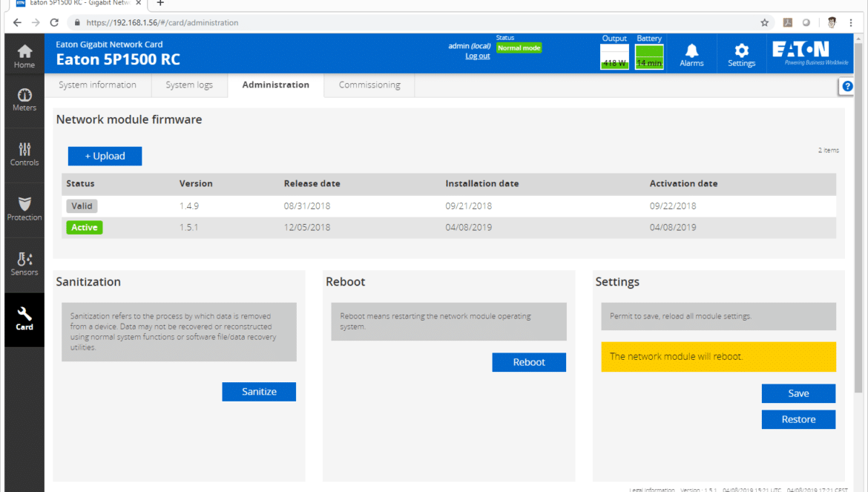Image resolution: width=868 pixels, height=492 pixels.
Task: Click the network module will reboot warning
Action: 718,357
